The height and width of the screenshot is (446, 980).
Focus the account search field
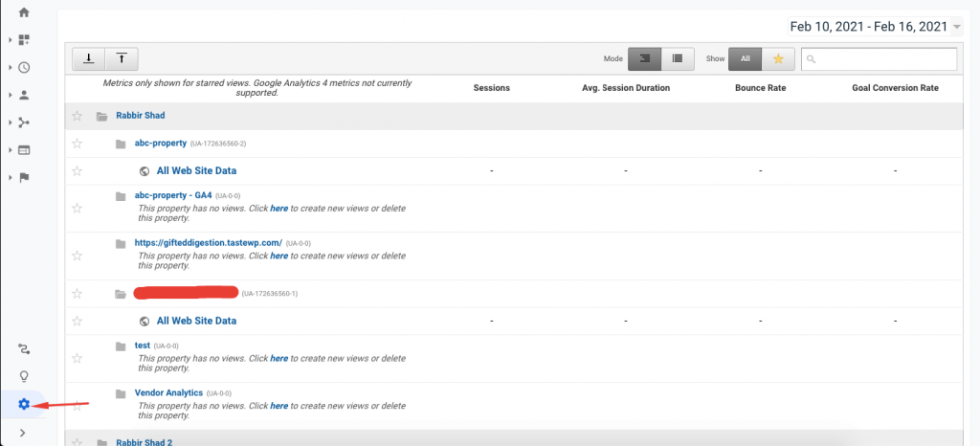879,58
